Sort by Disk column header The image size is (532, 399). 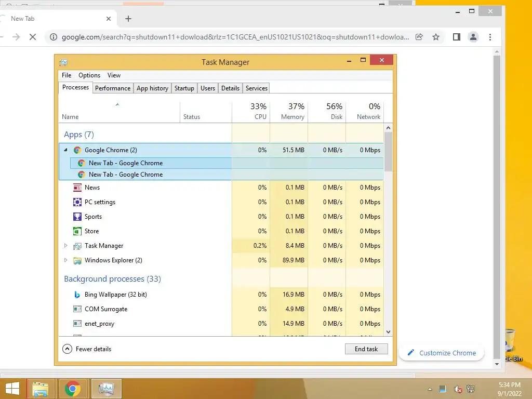click(327, 112)
